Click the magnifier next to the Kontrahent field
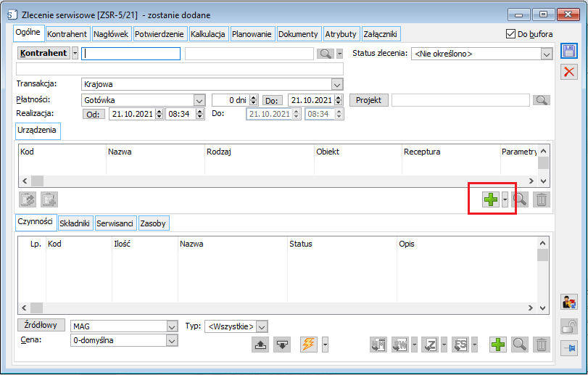The image size is (588, 375). tap(325, 54)
